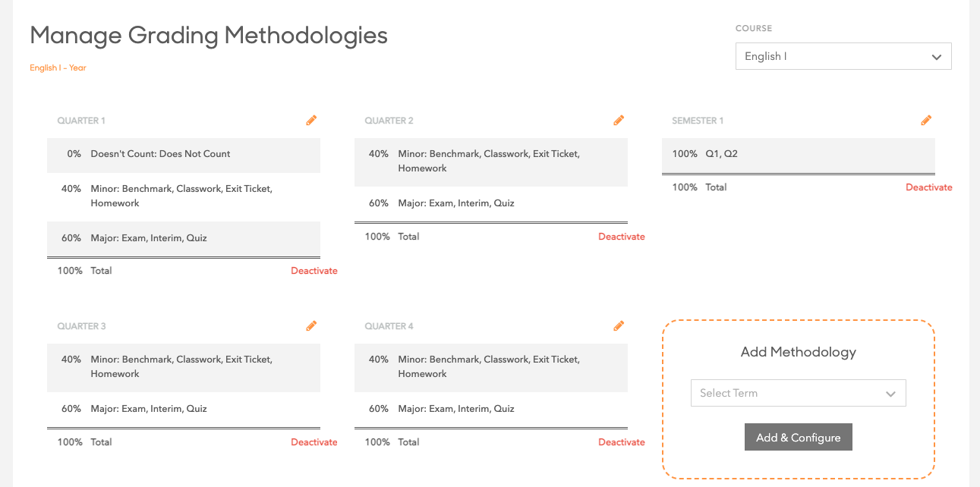Select Quarter 2's 60% Major row
The height and width of the screenshot is (487, 980).
[x=490, y=203]
